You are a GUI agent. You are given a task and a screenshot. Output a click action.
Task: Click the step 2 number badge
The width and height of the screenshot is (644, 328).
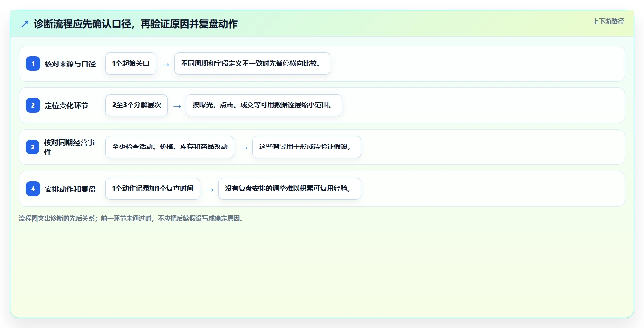[x=33, y=105]
